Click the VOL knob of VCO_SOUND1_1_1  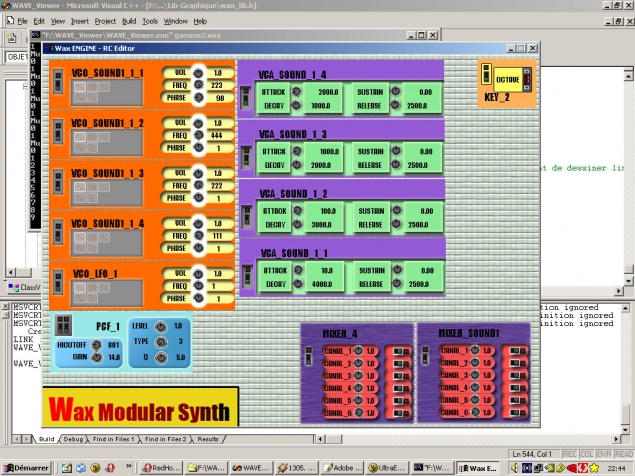coord(198,73)
